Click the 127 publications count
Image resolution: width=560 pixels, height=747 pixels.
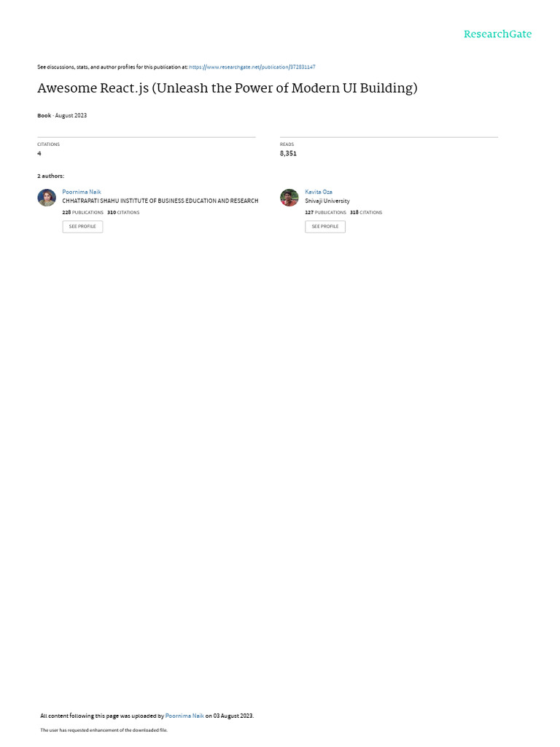(326, 212)
